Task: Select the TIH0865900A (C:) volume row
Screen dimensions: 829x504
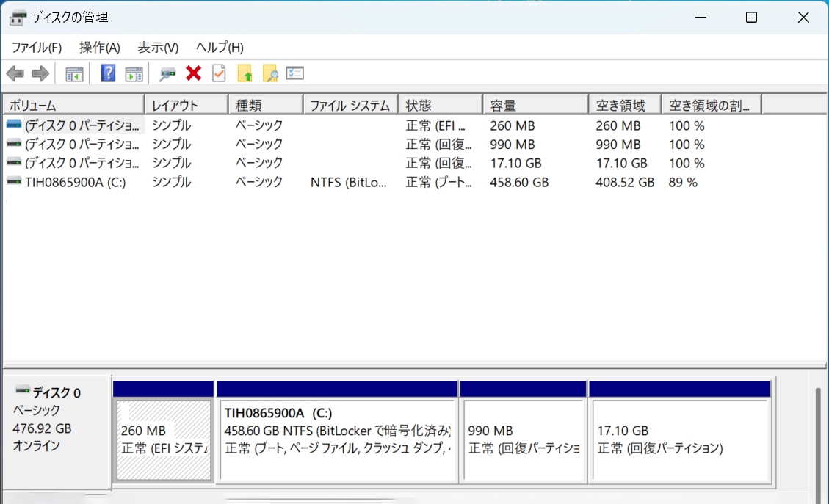Action: pyautogui.click(x=75, y=182)
